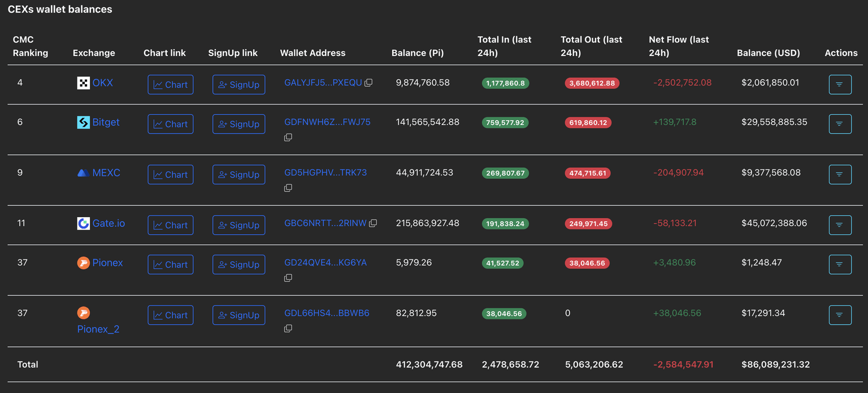This screenshot has width=868, height=393.
Task: Open the actions filter for Bitget row
Action: click(x=840, y=124)
